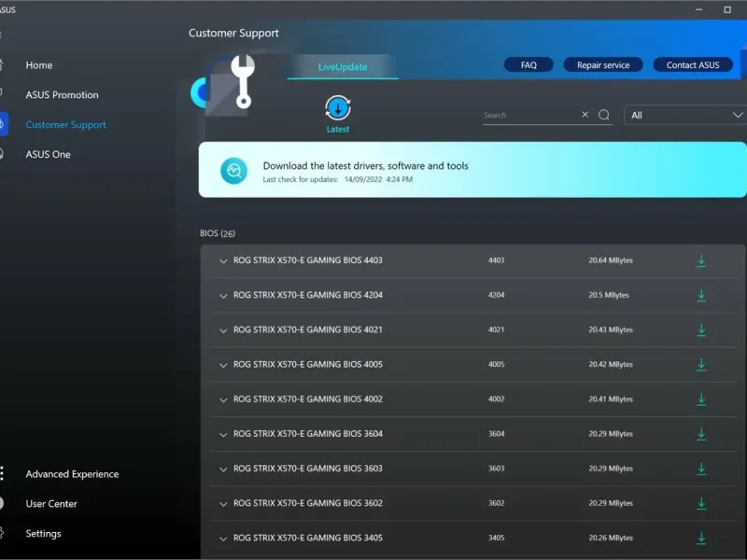Click the version cell '4403'
The height and width of the screenshot is (560, 747).
496,260
